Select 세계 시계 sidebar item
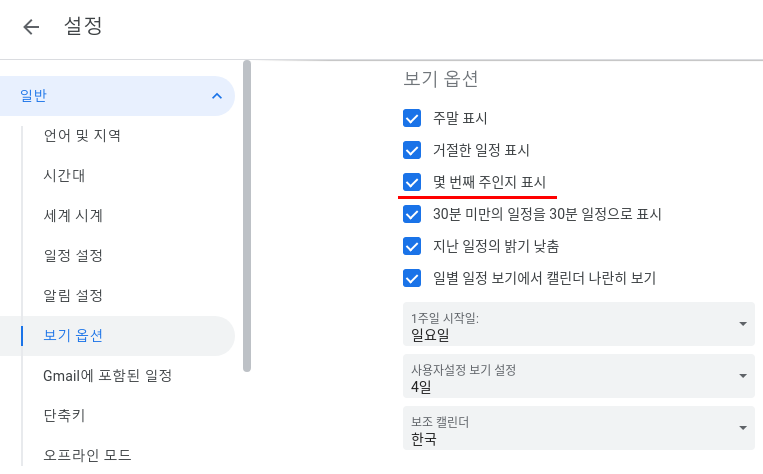This screenshot has height=474, width=763. click(73, 215)
